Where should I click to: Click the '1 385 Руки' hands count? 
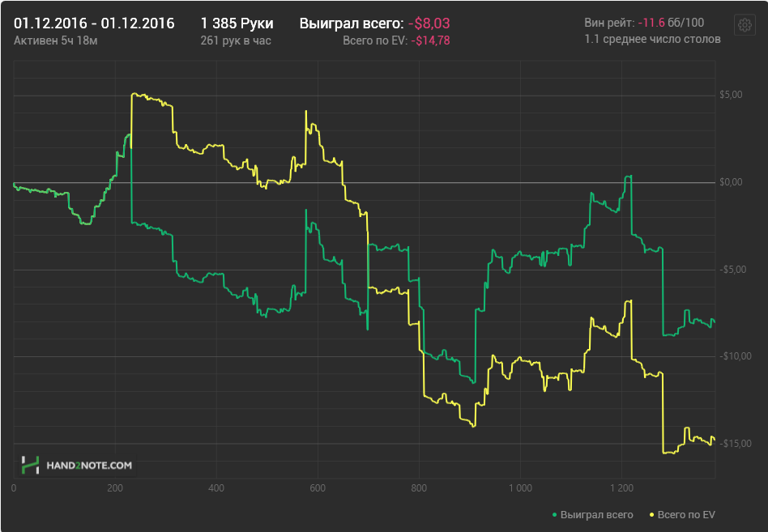237,23
